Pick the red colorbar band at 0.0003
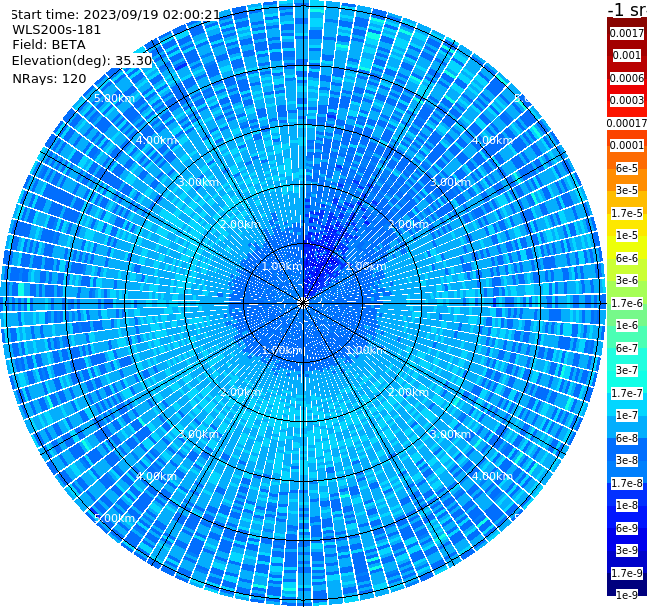 tap(627, 100)
